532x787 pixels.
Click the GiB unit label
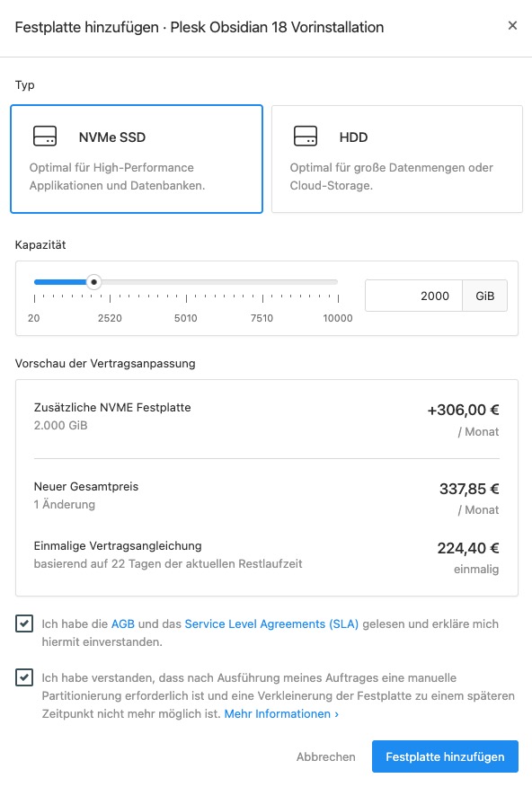coord(485,296)
